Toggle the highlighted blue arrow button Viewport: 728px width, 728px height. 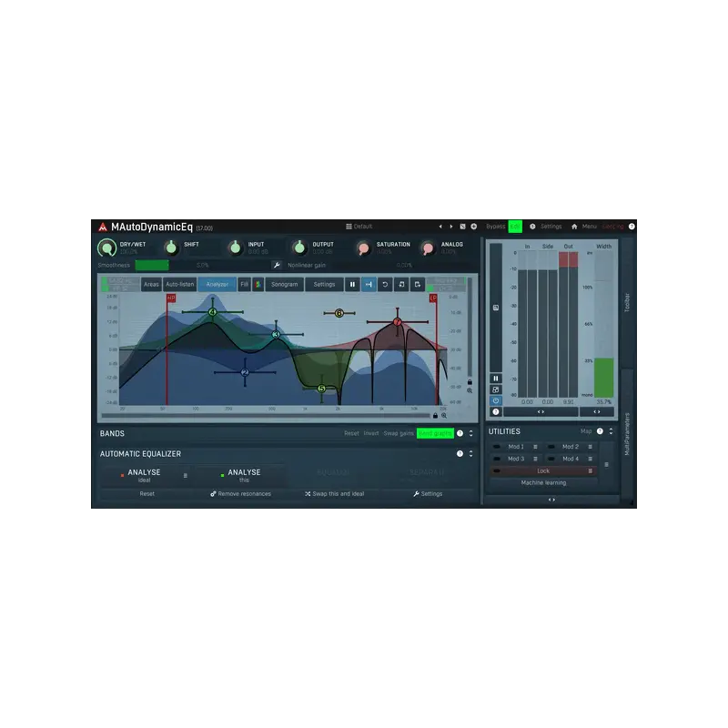tap(369, 284)
